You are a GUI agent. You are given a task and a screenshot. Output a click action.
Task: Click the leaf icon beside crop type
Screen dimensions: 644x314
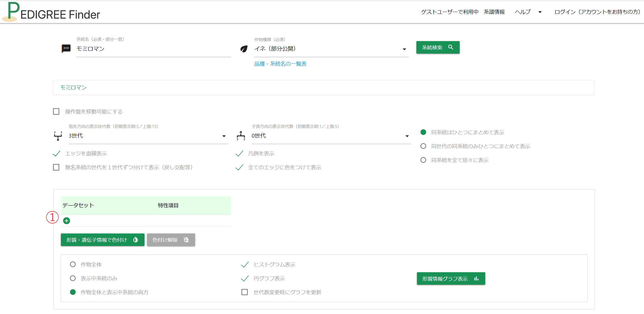[244, 49]
